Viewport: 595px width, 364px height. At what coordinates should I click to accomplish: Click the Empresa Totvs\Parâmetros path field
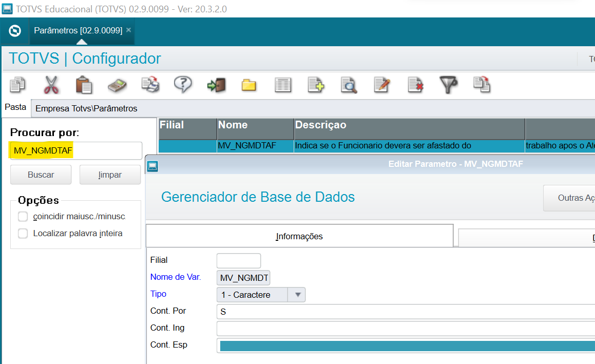pyautogui.click(x=313, y=108)
